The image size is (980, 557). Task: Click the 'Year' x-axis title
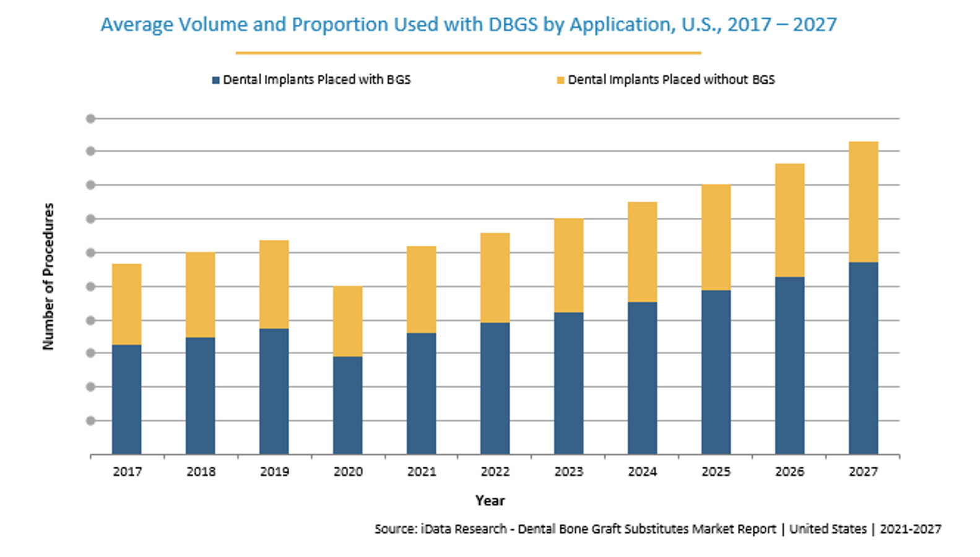[x=490, y=501]
